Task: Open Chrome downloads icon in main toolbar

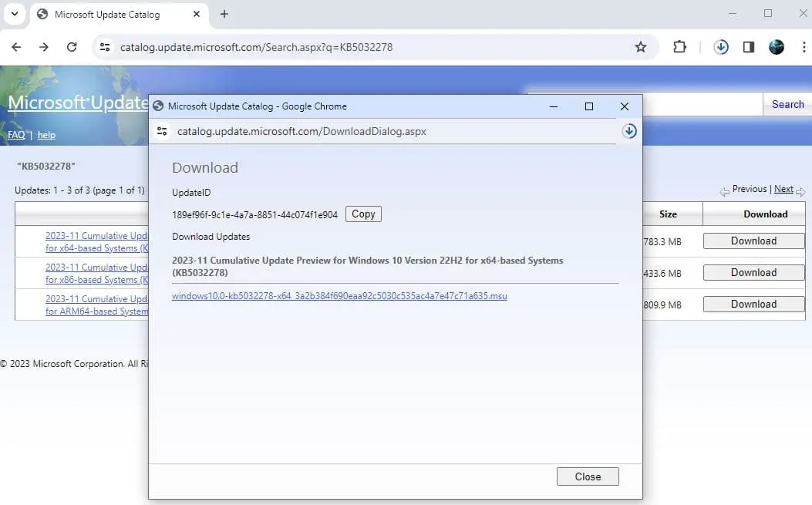Action: pos(721,47)
